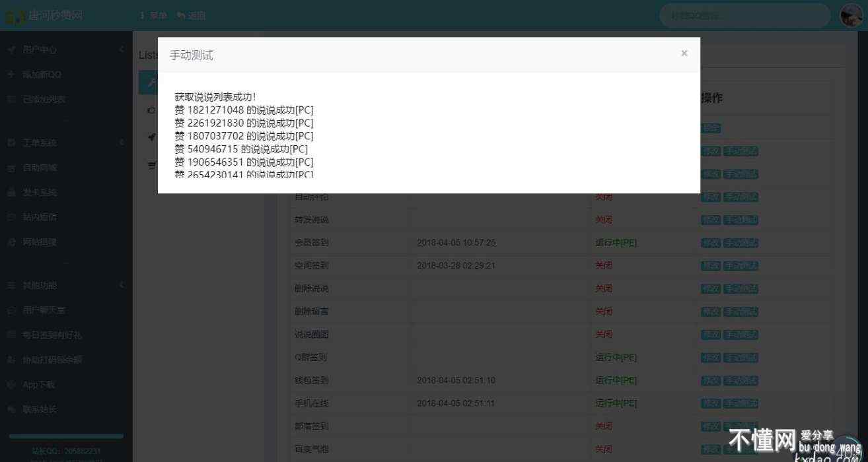The height and width of the screenshot is (462, 868).
Task: Click 手动测试 in the 删除说说 row
Action: click(741, 288)
